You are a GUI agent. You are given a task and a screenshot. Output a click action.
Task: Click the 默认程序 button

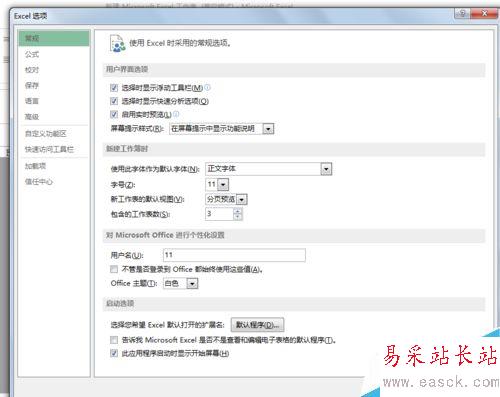(x=257, y=325)
